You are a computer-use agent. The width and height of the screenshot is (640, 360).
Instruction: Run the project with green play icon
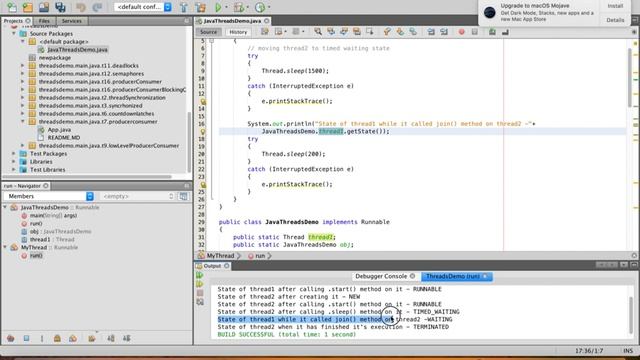point(218,7)
